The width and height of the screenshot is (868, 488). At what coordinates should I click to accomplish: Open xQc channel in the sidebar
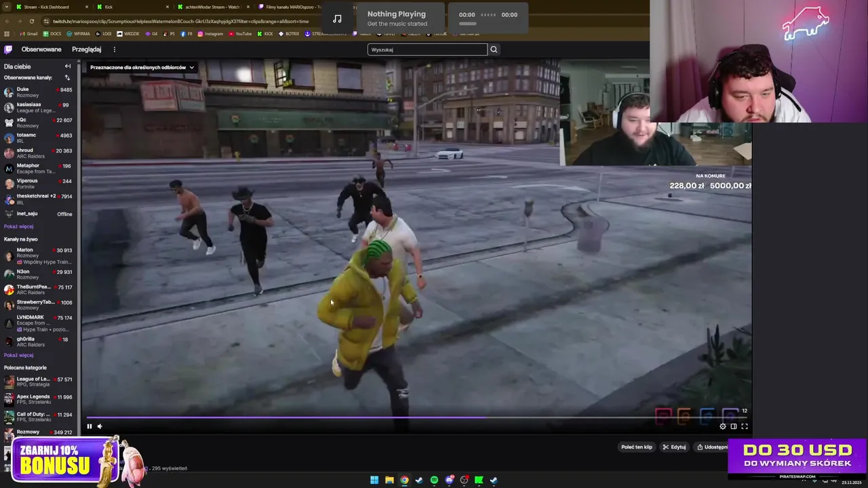38,123
